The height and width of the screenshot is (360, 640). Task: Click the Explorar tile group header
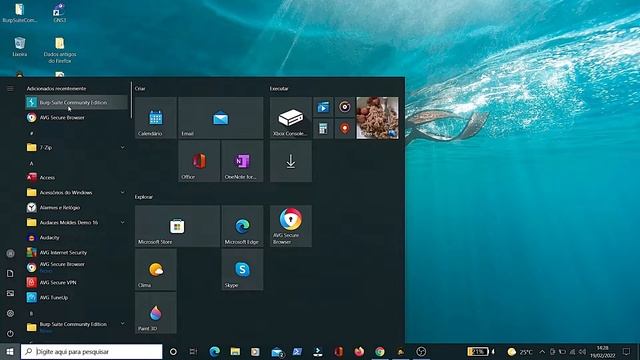coord(144,197)
